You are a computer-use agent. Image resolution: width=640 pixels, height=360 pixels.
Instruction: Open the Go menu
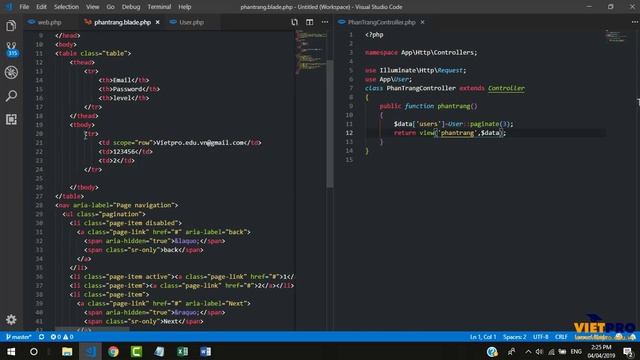pyautogui.click(x=110, y=7)
